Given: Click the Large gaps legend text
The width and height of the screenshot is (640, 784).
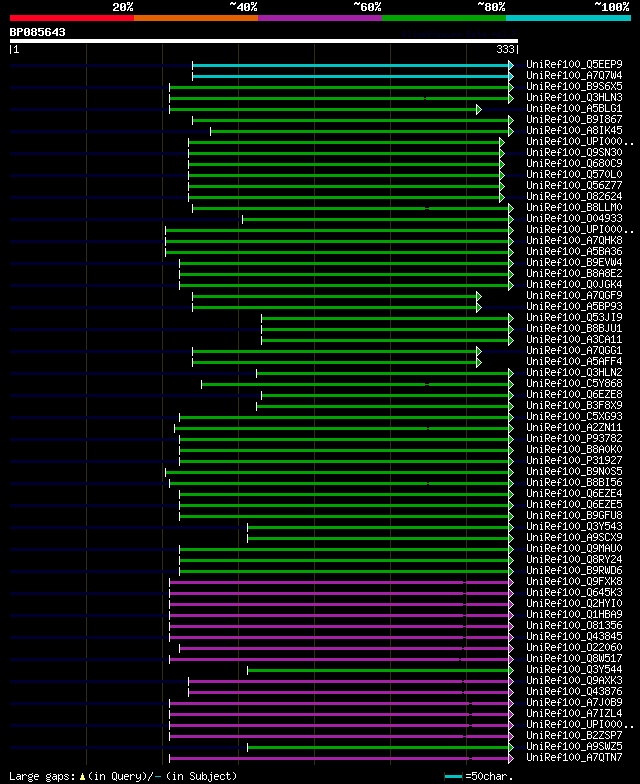Looking at the screenshot, I should 123,776.
